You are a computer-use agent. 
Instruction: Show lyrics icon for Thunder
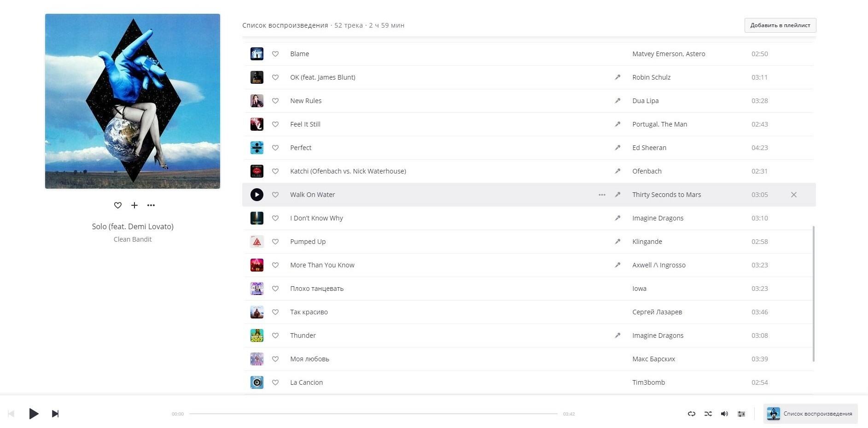pos(618,335)
